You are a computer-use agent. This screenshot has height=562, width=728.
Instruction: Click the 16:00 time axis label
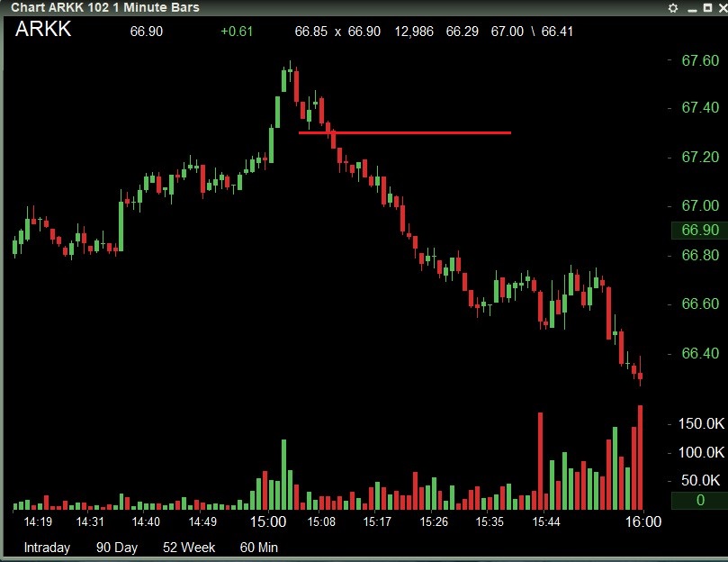click(x=643, y=521)
